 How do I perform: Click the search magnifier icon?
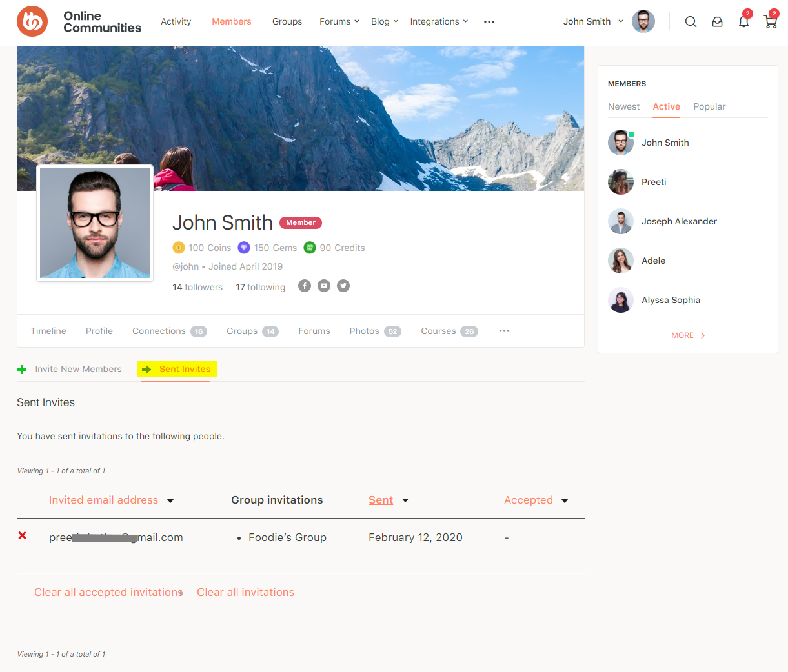click(x=691, y=22)
